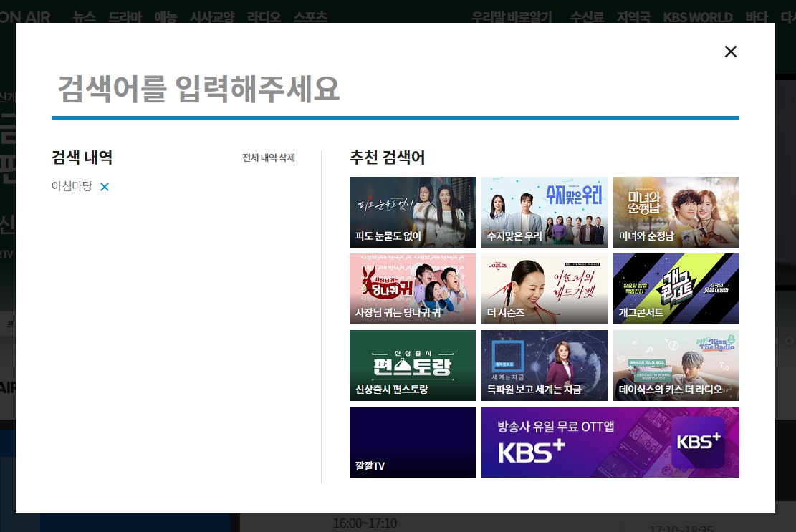Follow the 수신료 header link
The height and width of the screenshot is (532, 796).
point(587,17)
